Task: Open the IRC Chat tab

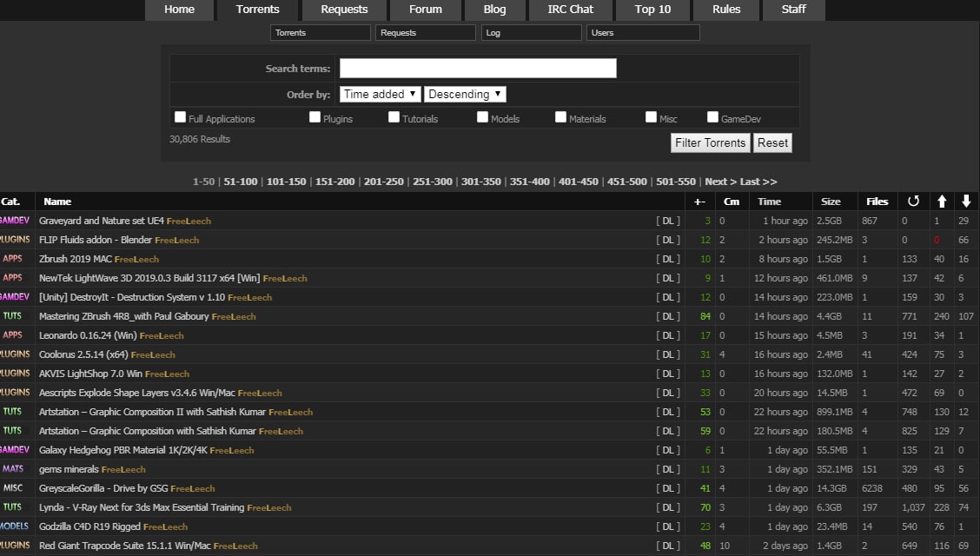Action: click(571, 10)
